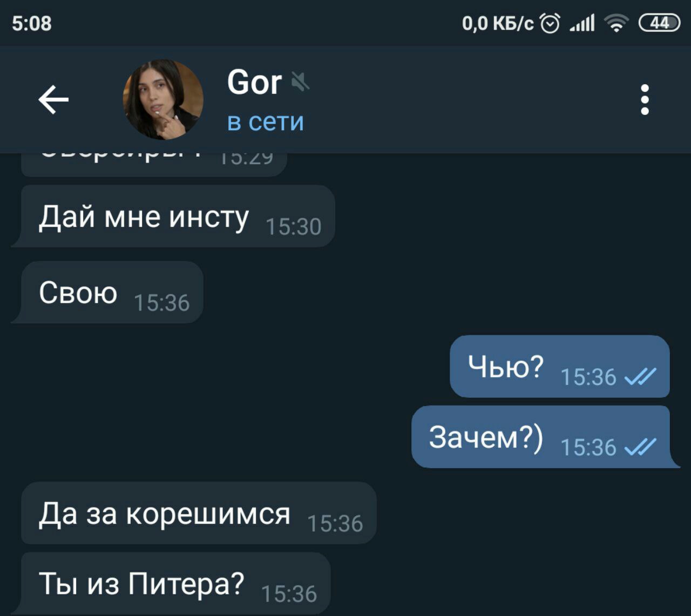Tap the double check marks on "Чью?"
This screenshot has height=616, width=691.
pos(640,376)
